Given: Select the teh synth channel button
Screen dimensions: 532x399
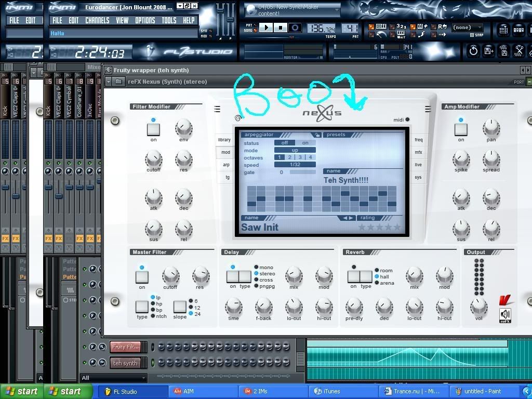Looking at the screenshot, I should (125, 363).
